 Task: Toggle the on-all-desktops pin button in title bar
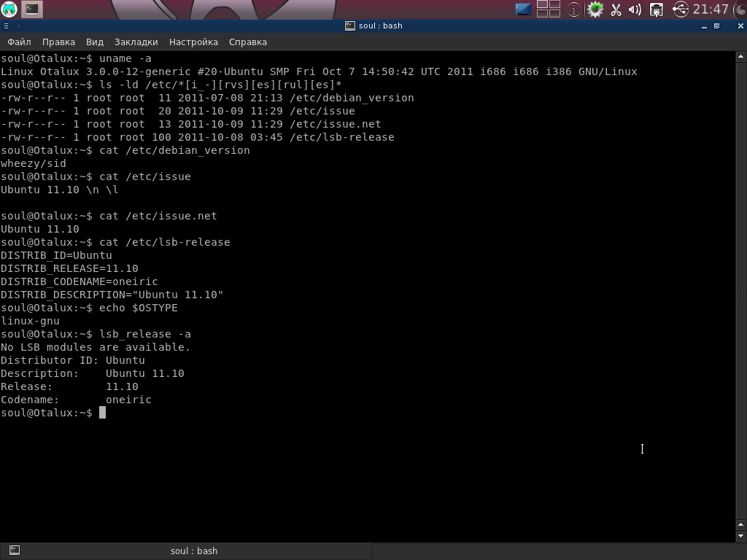(18, 26)
